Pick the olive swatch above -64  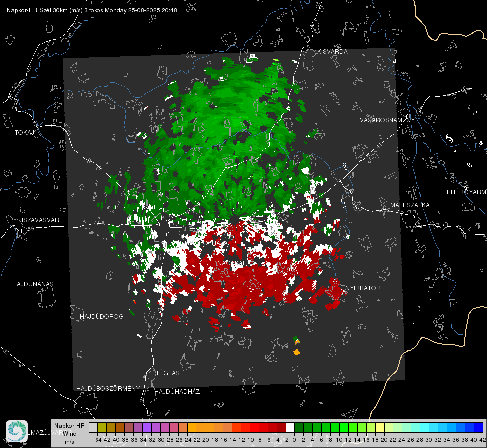click(102, 427)
